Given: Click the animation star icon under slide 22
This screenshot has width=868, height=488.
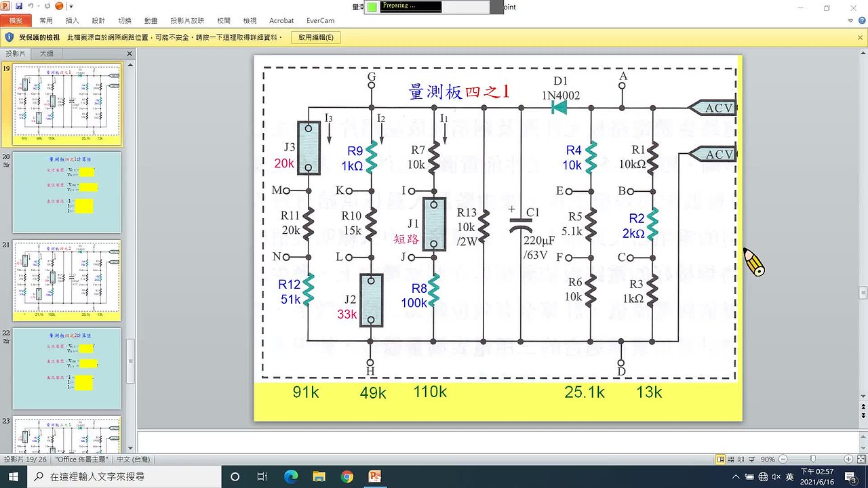Looking at the screenshot, I should tap(6, 341).
